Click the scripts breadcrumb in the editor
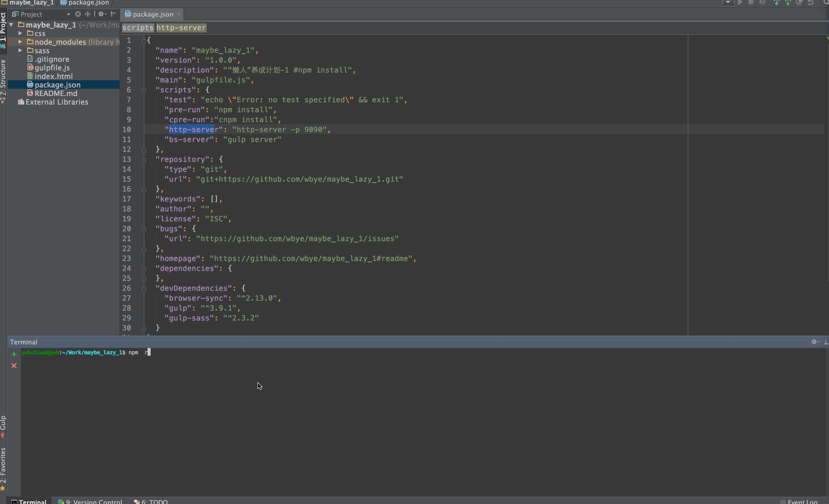This screenshot has height=504, width=829. [138, 27]
